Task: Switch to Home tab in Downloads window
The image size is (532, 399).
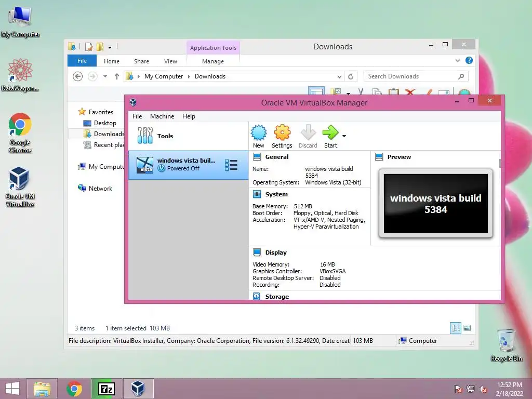Action: point(112,61)
